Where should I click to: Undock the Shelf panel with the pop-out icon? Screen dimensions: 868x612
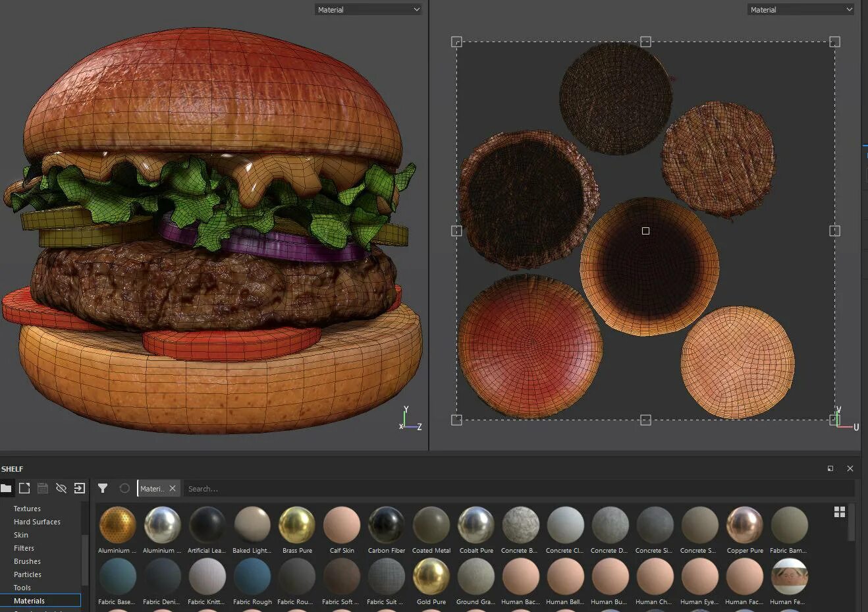click(x=830, y=468)
